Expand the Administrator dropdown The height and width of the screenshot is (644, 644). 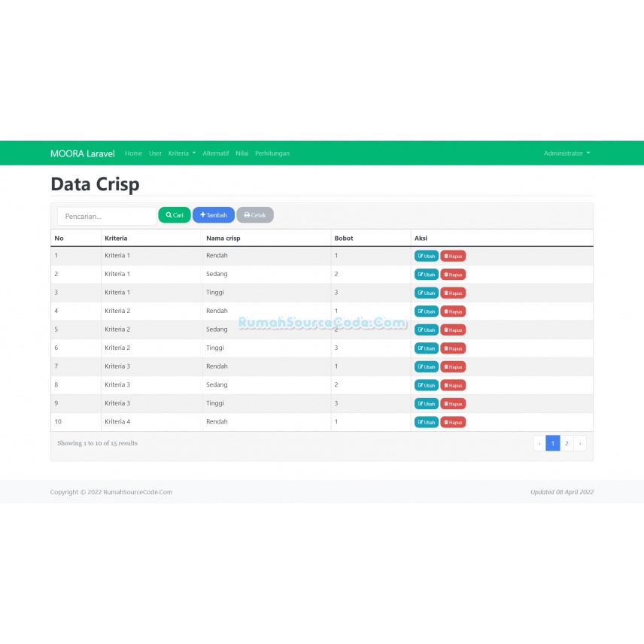click(x=567, y=153)
